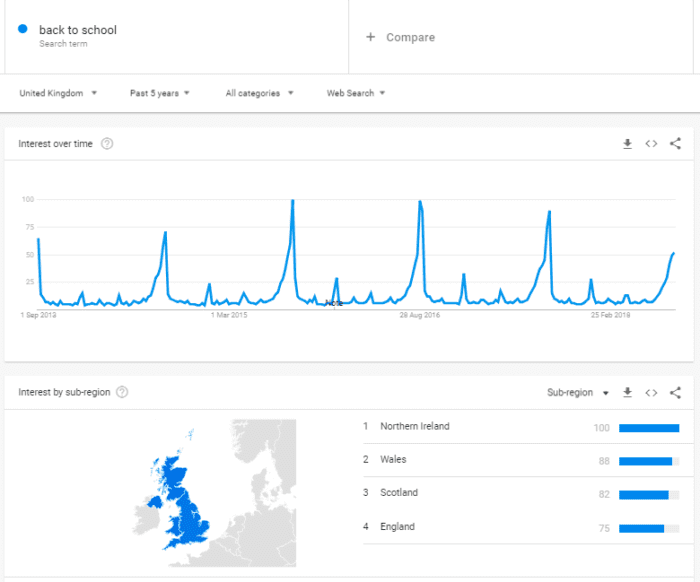Expand the All categories filter
The width and height of the screenshot is (700, 582).
259,93
